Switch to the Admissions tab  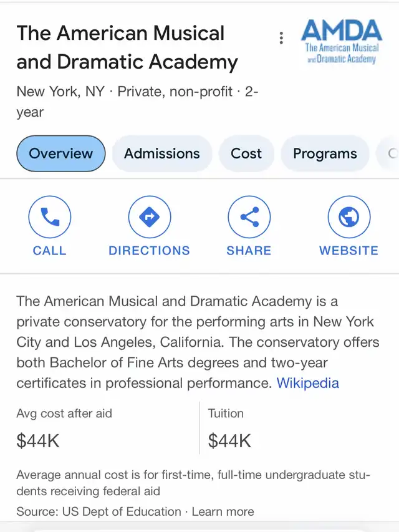tap(162, 153)
